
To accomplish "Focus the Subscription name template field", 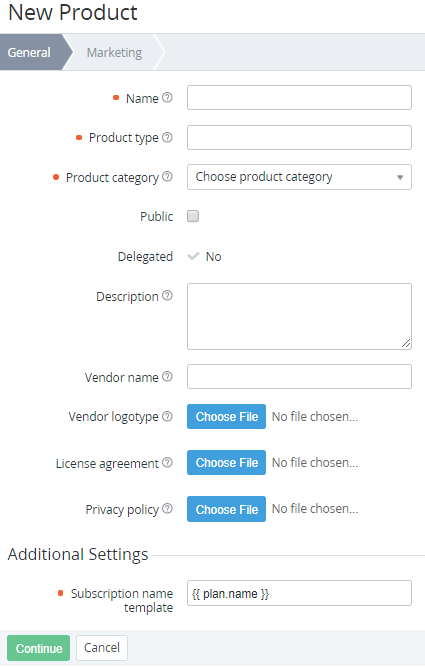I will point(299,593).
